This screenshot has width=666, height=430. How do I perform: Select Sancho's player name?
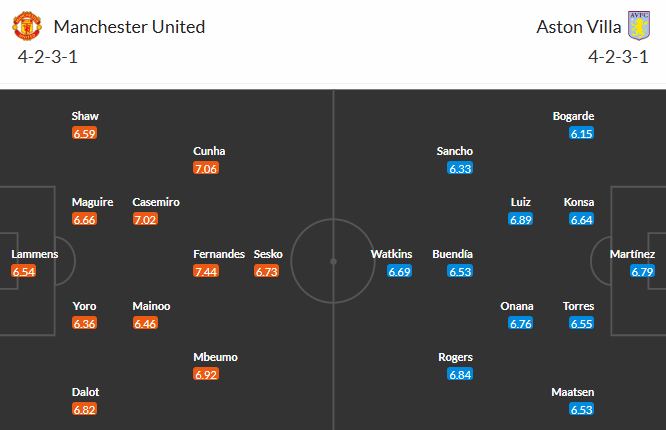(x=455, y=151)
